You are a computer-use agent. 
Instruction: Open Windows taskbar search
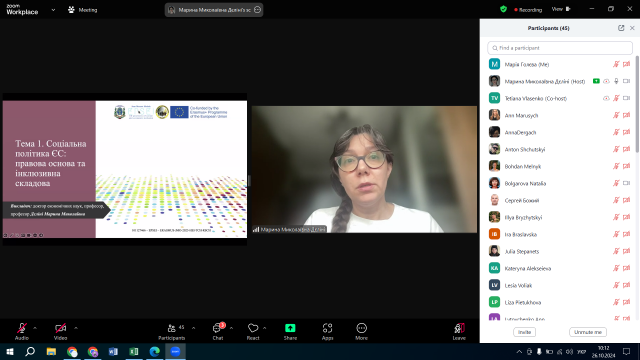click(x=30, y=351)
